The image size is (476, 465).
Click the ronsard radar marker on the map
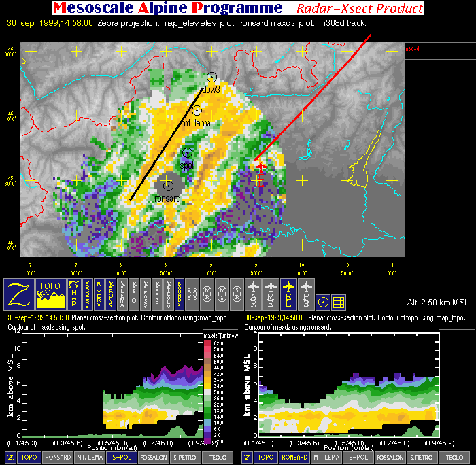[x=168, y=186]
